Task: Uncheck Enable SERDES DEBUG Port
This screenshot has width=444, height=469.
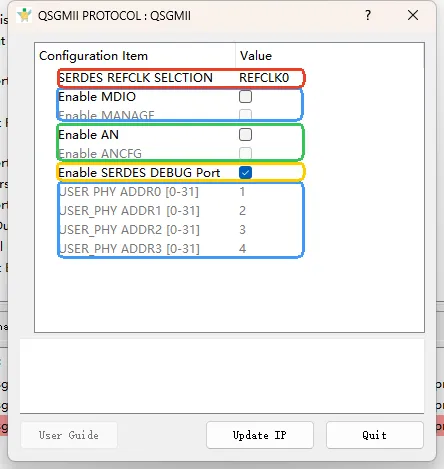Action: coord(245,173)
